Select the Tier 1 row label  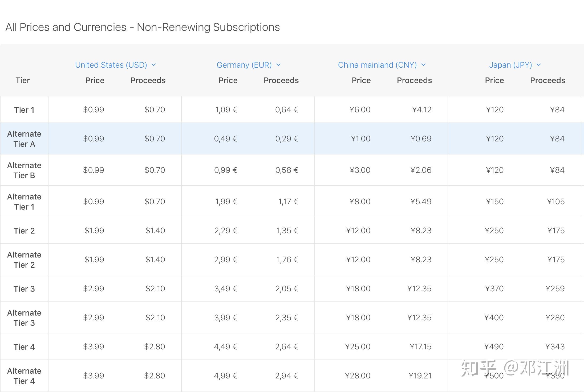pyautogui.click(x=24, y=110)
